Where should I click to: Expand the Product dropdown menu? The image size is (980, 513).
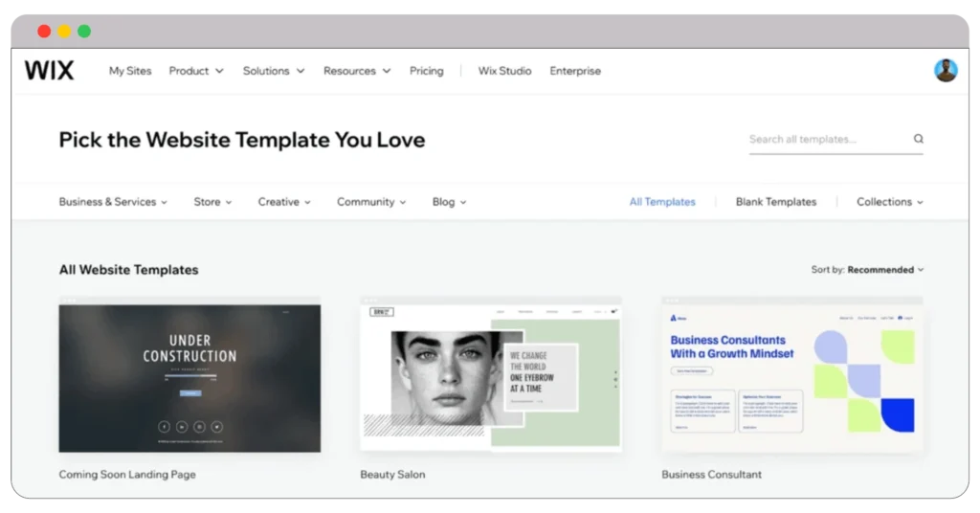click(195, 71)
